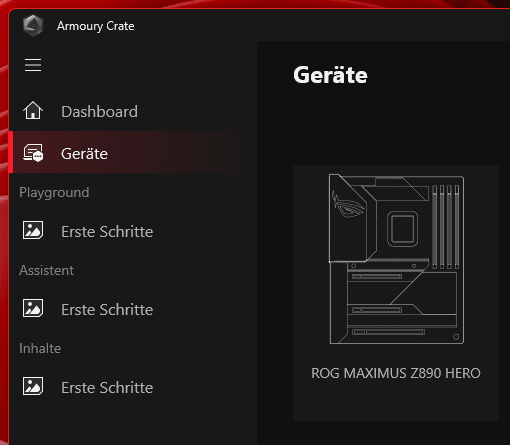Click the picture icon under Inhalte
The width and height of the screenshot is (510, 445).
click(x=33, y=386)
